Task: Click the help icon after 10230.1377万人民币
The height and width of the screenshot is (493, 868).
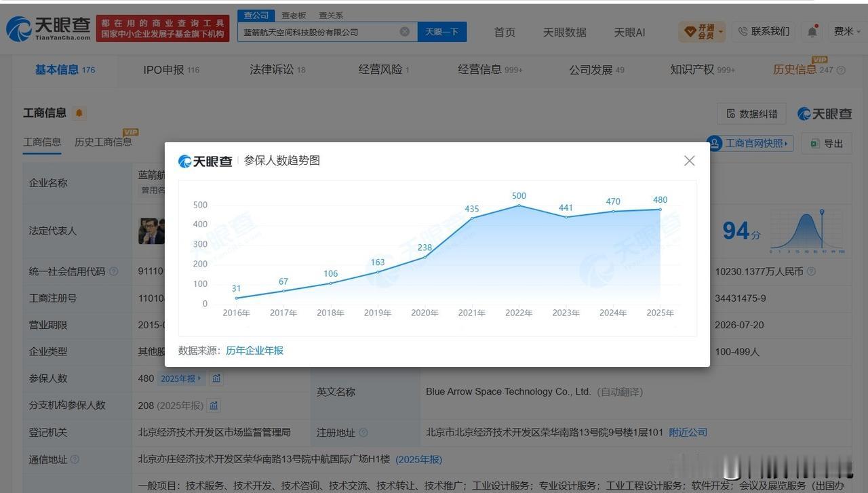Action: click(x=811, y=271)
